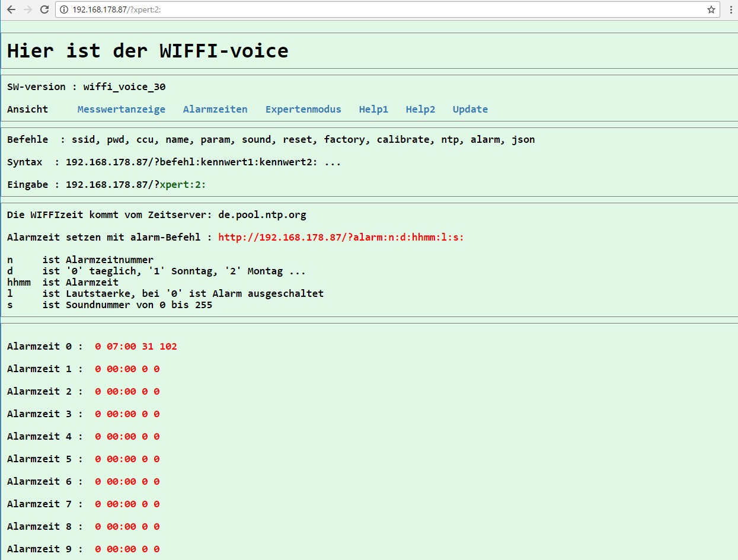Focus the address bar showing 192.168.178.87

click(388, 9)
